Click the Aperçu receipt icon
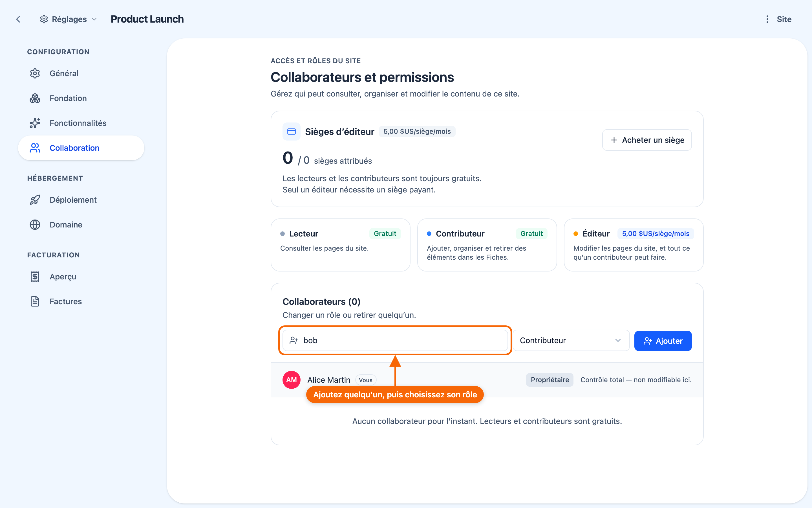Screen dimensions: 812x508 click(35, 277)
